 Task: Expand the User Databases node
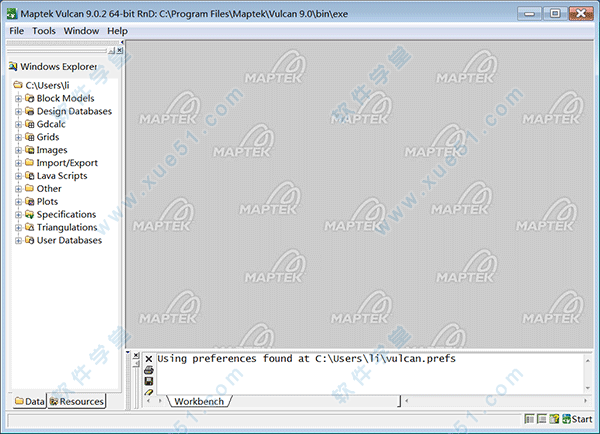point(18,241)
